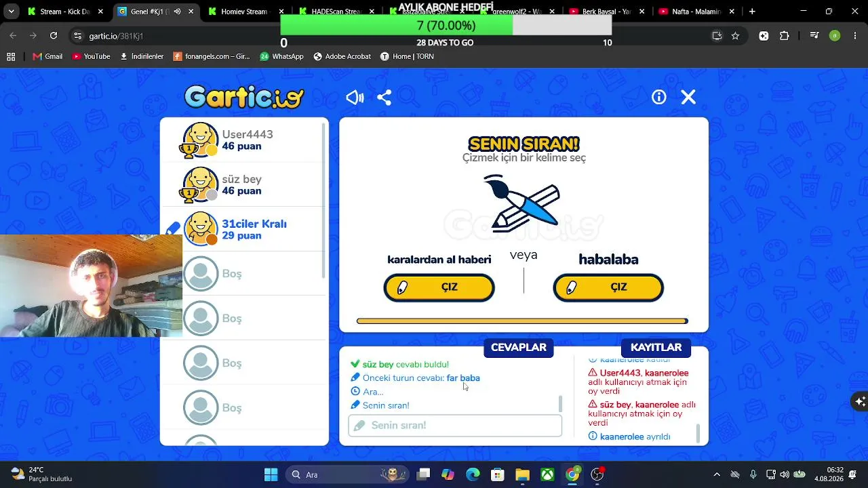This screenshot has height=488, width=868.
Task: Mute the Gartic game sound
Action: coord(355,98)
